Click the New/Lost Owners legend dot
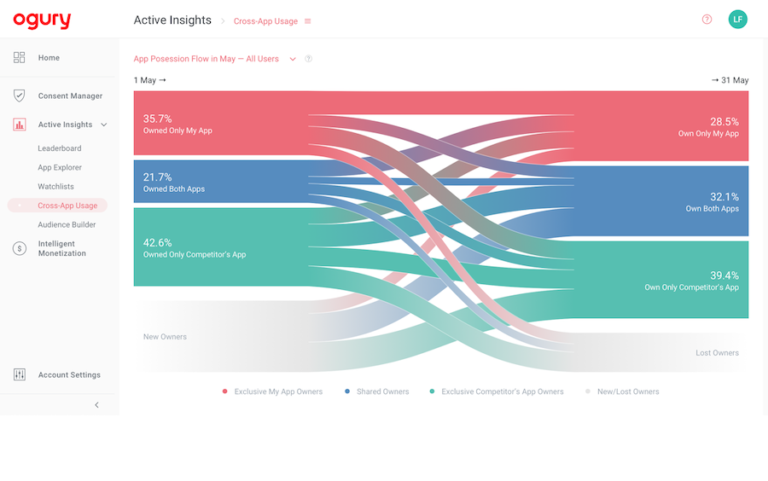Screen dimensions: 768x481 click(589, 392)
